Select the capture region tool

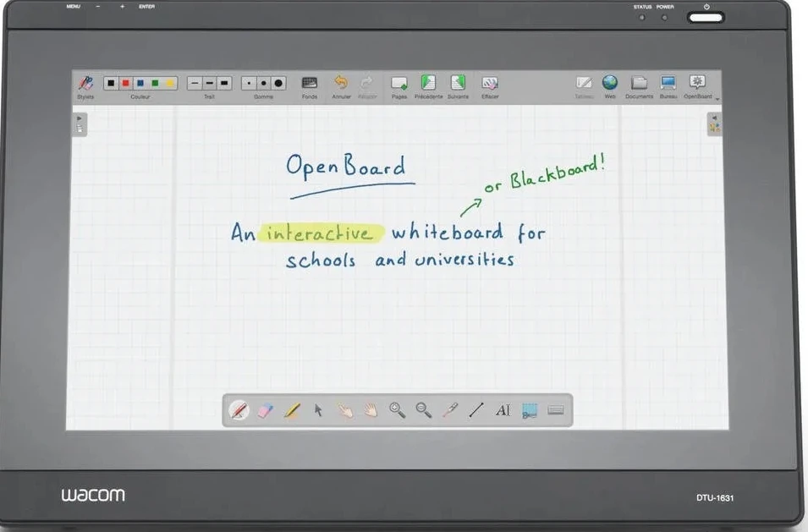[x=530, y=410]
